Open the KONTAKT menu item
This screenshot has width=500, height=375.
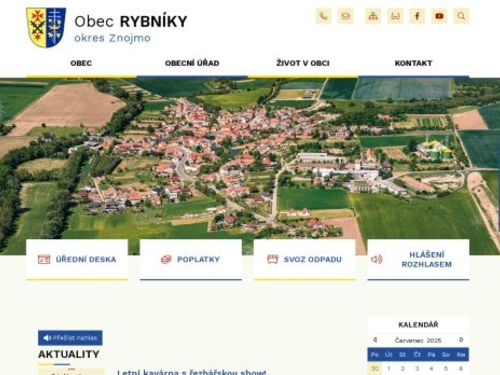pyautogui.click(x=413, y=63)
